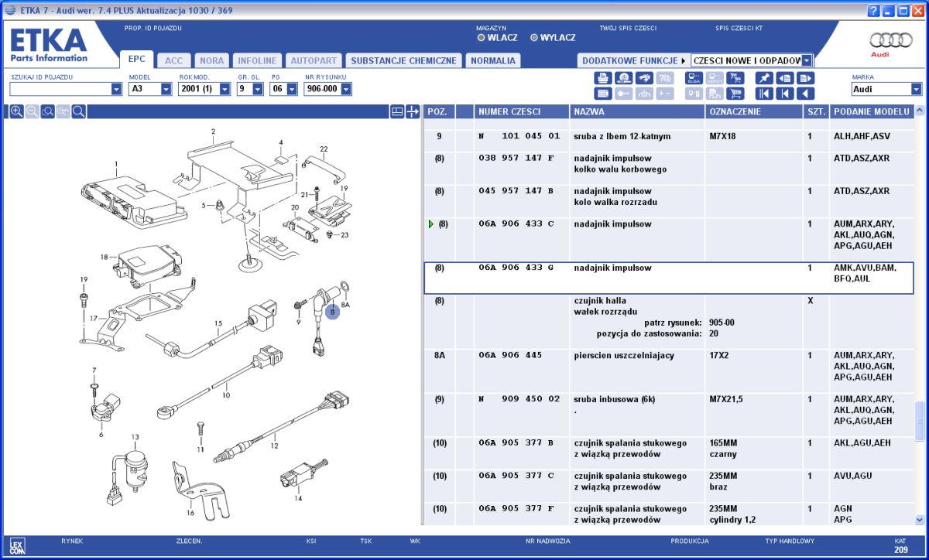Switch to the EPC tab
929x560 pixels.
pyautogui.click(x=137, y=59)
